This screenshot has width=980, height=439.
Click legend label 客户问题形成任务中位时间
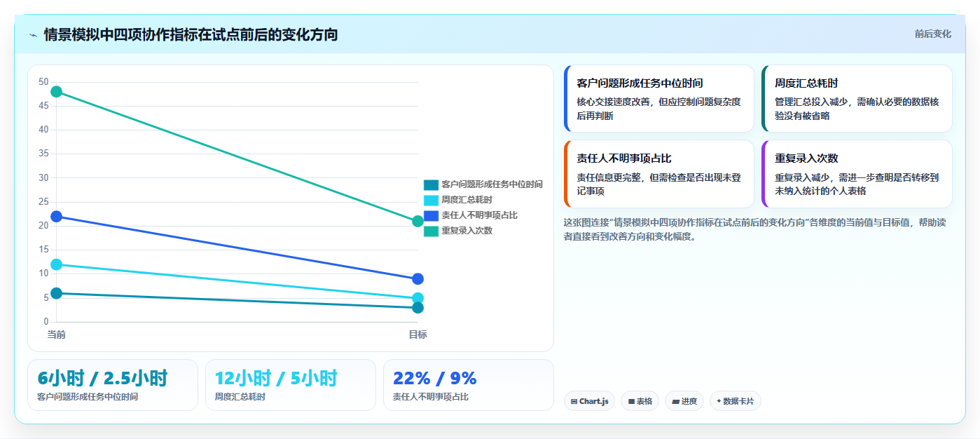coord(492,184)
